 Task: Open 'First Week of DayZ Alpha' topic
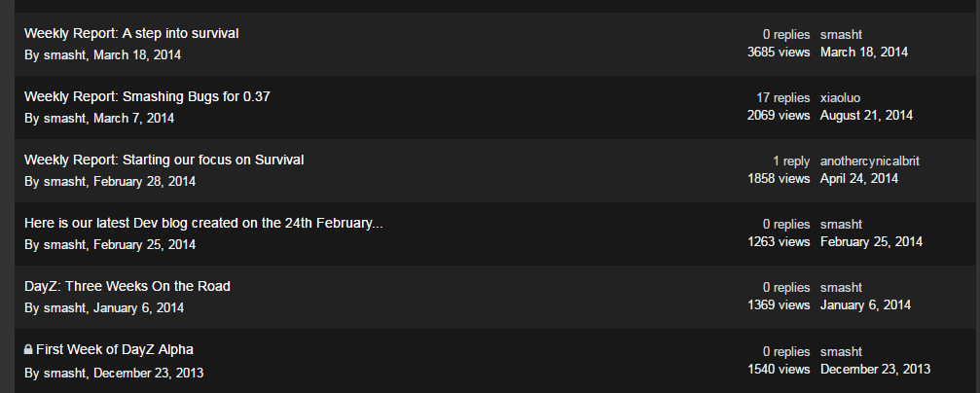point(115,350)
